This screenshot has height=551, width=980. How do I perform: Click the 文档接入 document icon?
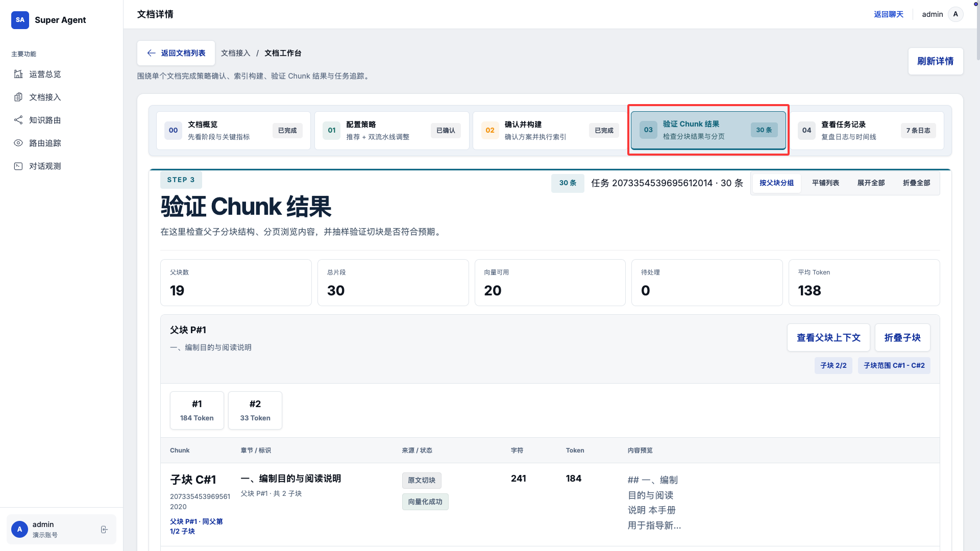[x=18, y=97]
